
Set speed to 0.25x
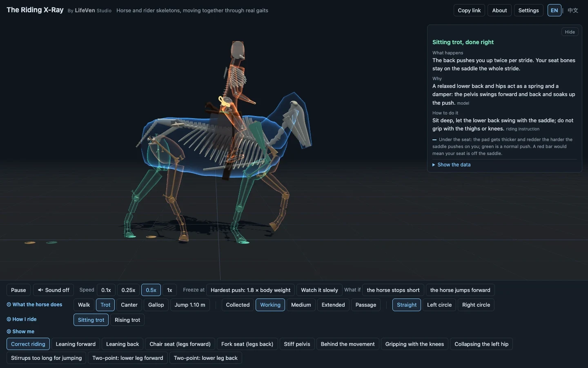point(128,290)
